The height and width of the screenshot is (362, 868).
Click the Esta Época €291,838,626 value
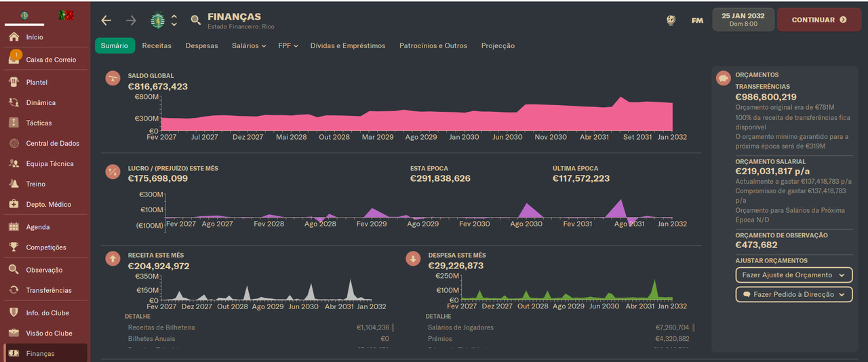click(x=440, y=179)
